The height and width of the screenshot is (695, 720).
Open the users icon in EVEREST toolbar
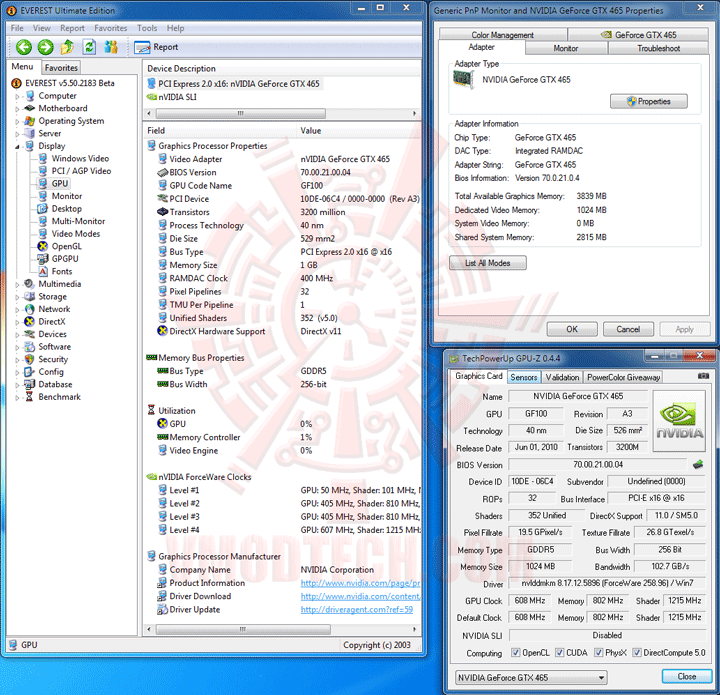[111, 47]
